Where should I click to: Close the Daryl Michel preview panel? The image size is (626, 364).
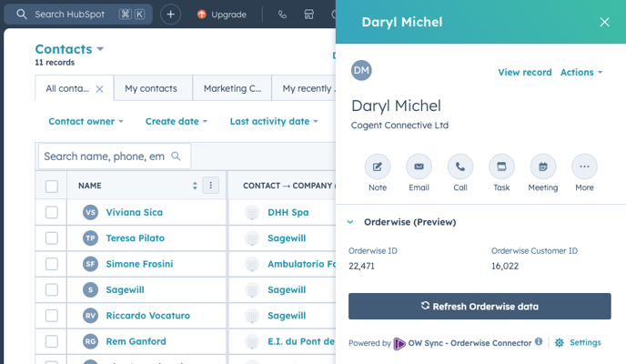[604, 22]
